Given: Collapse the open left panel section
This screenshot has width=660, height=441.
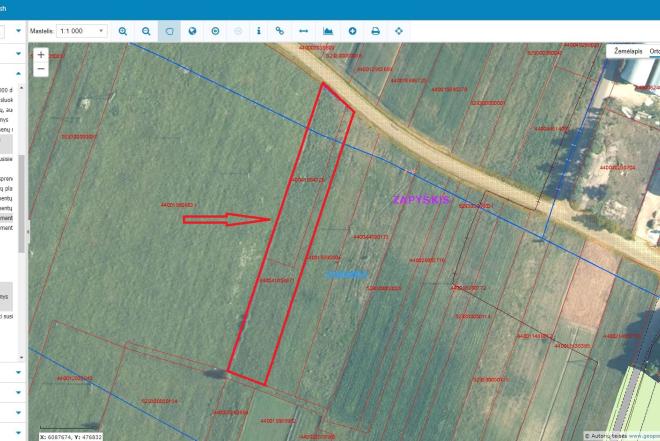Looking at the screenshot, I should pos(19,73).
